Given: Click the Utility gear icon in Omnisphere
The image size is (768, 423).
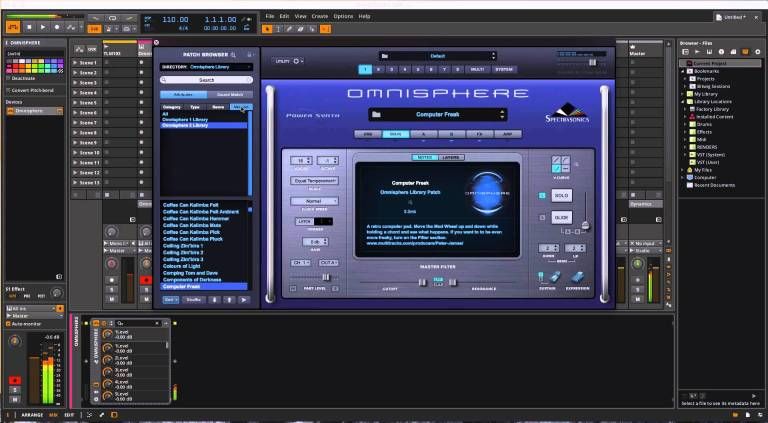Looking at the screenshot, I should pos(296,61).
